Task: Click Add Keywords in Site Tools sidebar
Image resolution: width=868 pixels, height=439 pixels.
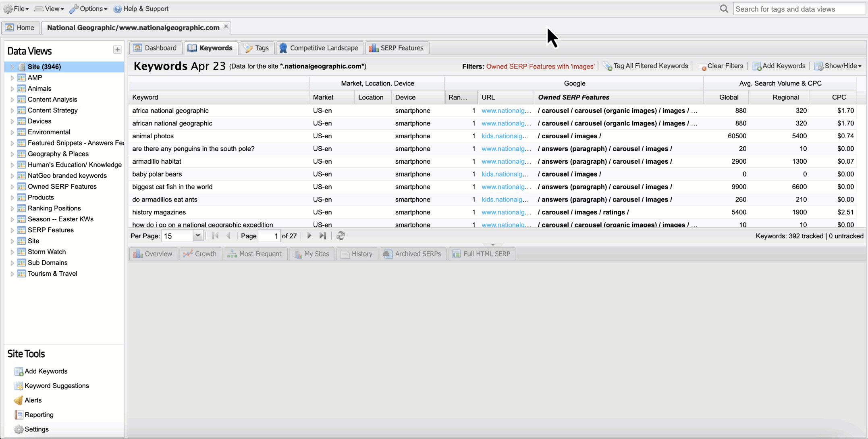Action: pyautogui.click(x=46, y=371)
